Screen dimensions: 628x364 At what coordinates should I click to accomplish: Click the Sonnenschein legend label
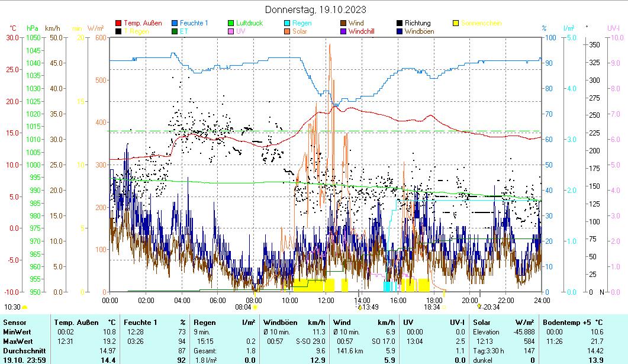pyautogui.click(x=481, y=23)
